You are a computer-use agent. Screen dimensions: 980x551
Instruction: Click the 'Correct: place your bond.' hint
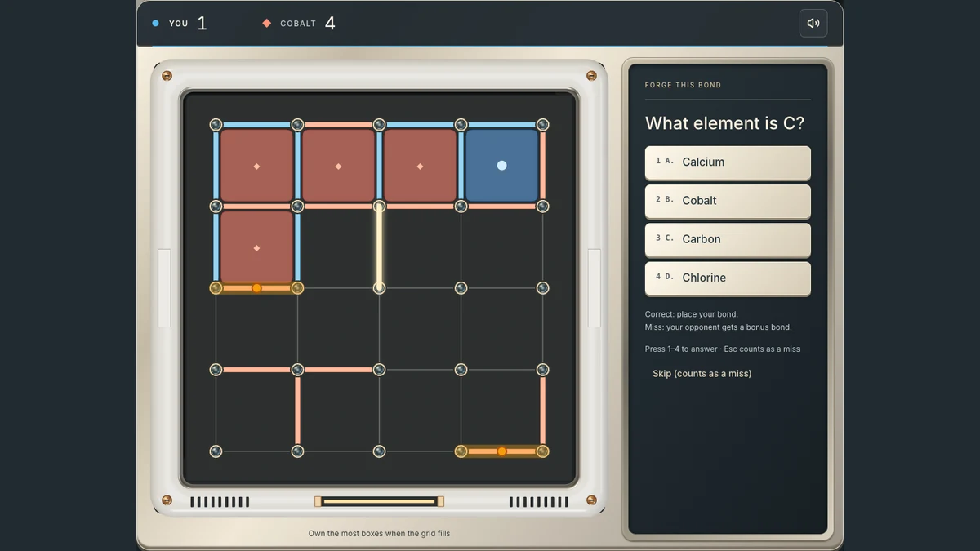[691, 314]
